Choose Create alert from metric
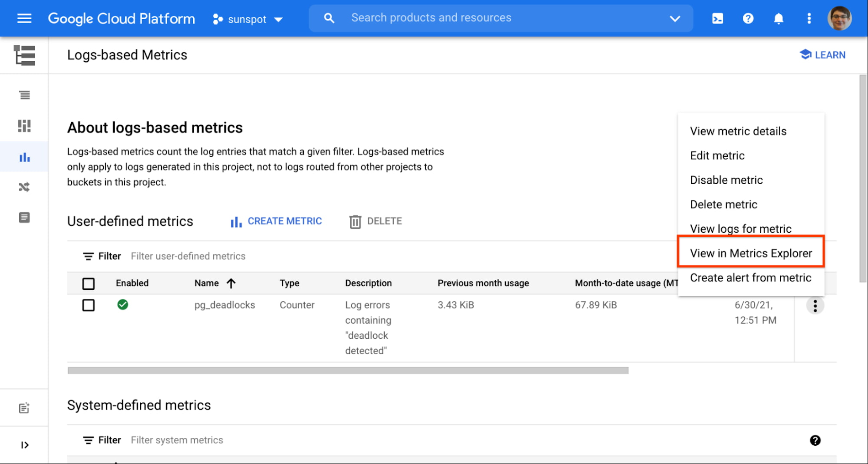 [751, 277]
